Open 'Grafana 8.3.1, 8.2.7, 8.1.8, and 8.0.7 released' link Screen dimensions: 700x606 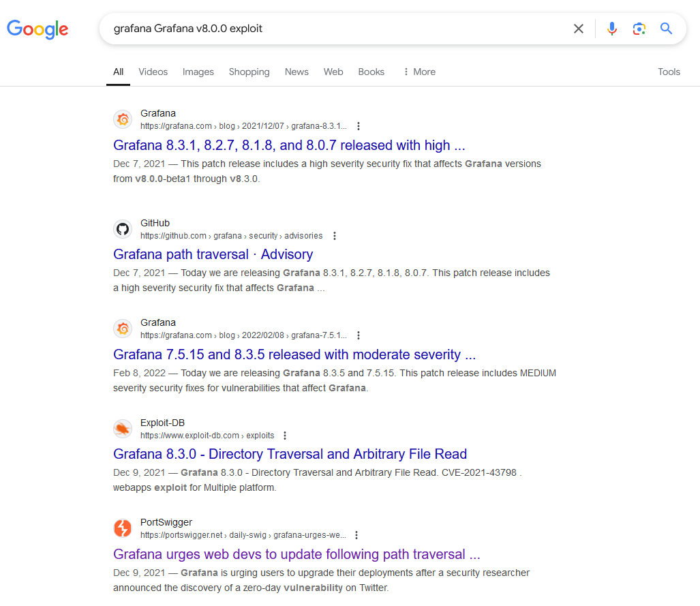[289, 146]
